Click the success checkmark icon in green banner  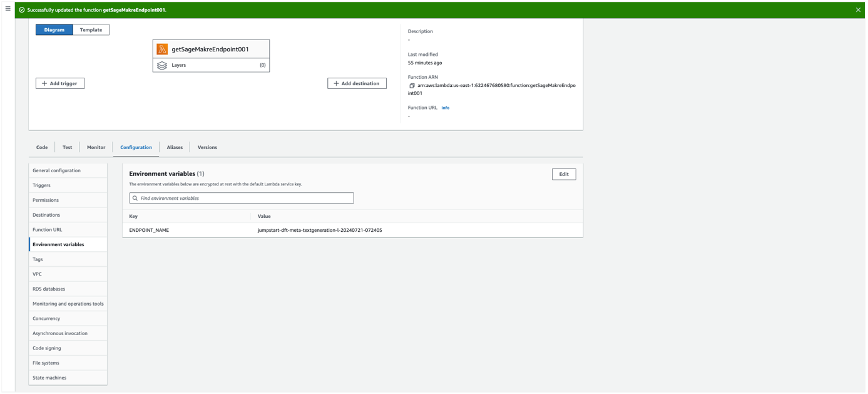(23, 9)
